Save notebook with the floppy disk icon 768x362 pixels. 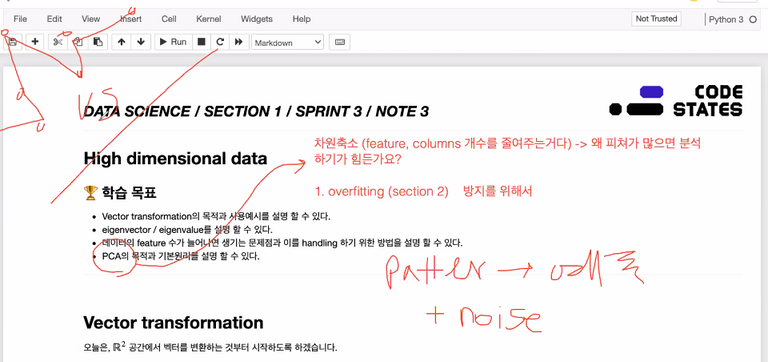coord(13,42)
